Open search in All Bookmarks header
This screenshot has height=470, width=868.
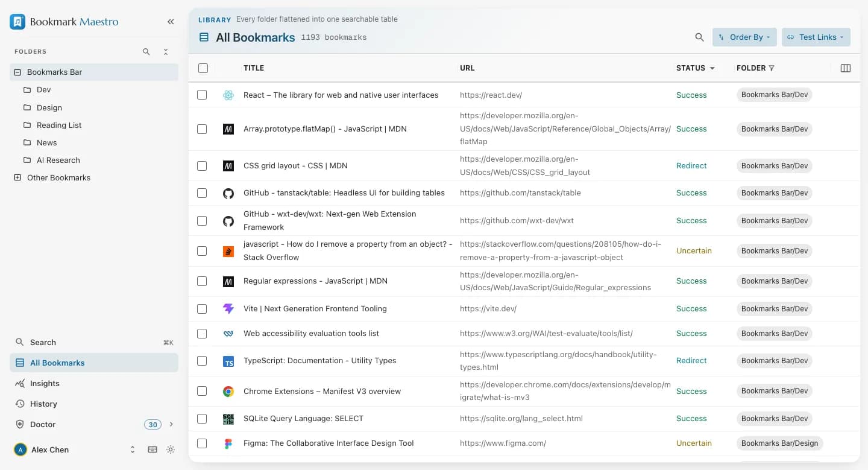click(x=699, y=37)
